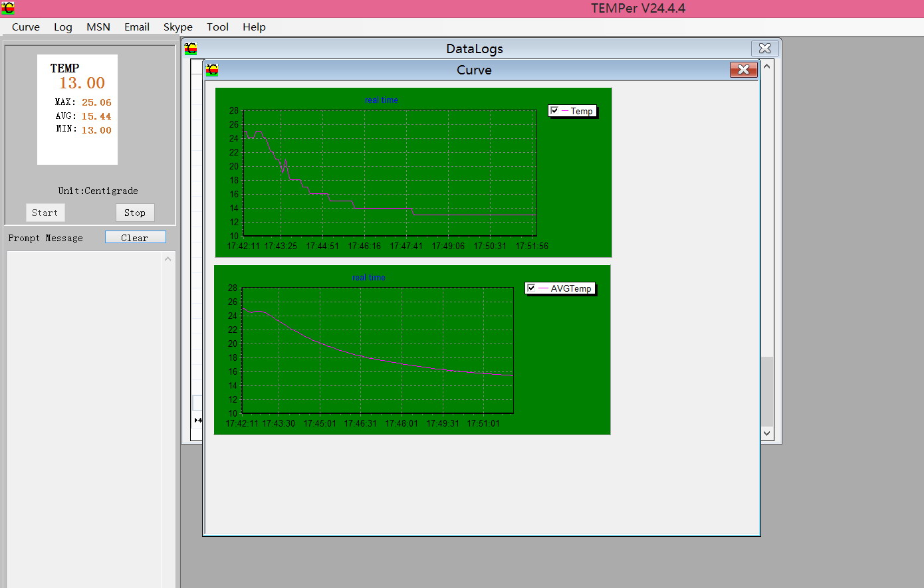Open the Curve menu
This screenshot has width=924, height=588.
pyautogui.click(x=26, y=27)
